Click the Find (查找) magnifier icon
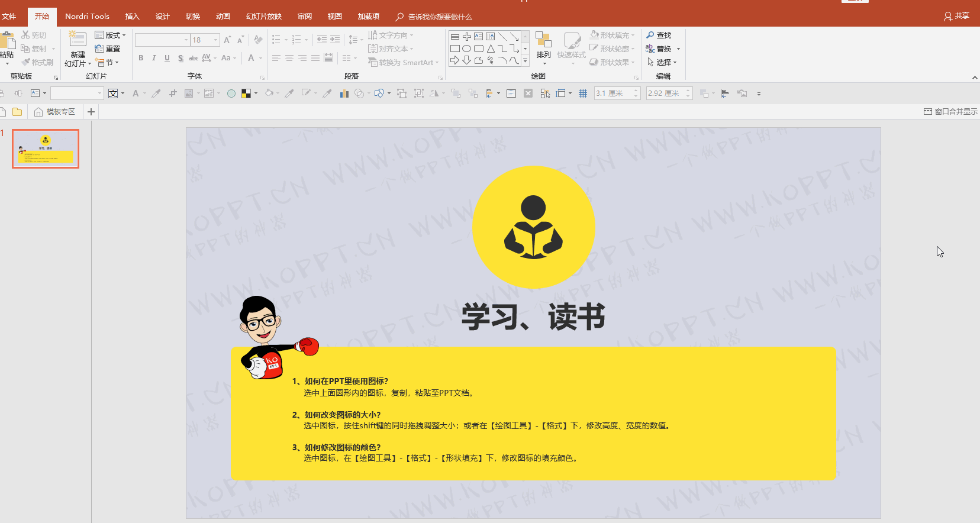The width and height of the screenshot is (980, 523). tap(650, 35)
